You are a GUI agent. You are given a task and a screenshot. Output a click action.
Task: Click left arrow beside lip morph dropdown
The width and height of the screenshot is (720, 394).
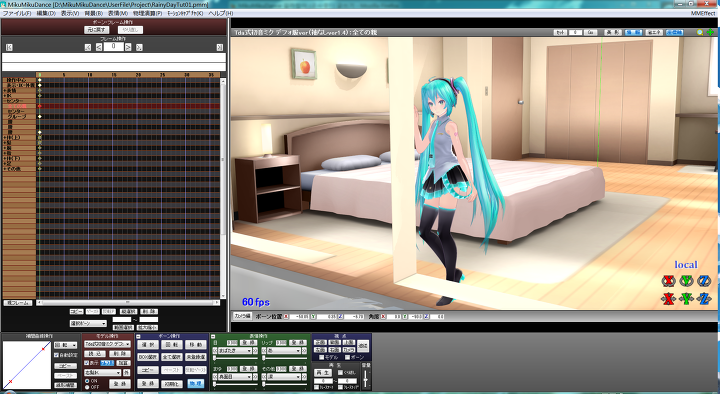(264, 351)
